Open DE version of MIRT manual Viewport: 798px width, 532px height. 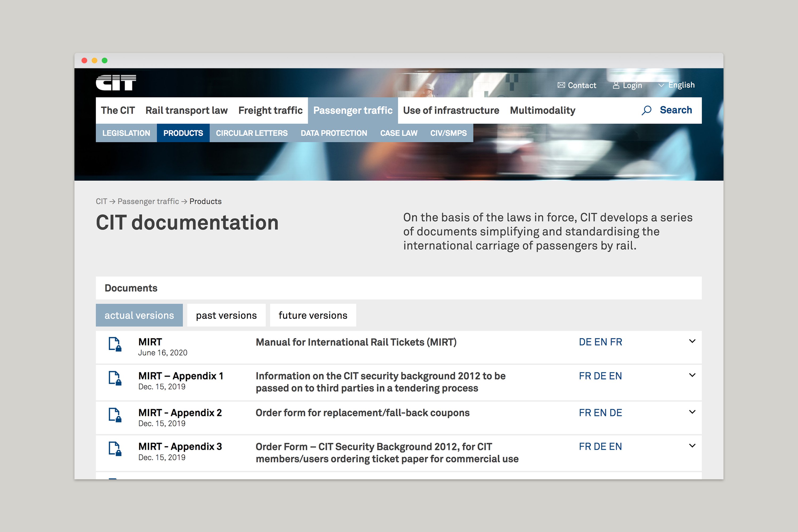pyautogui.click(x=585, y=342)
